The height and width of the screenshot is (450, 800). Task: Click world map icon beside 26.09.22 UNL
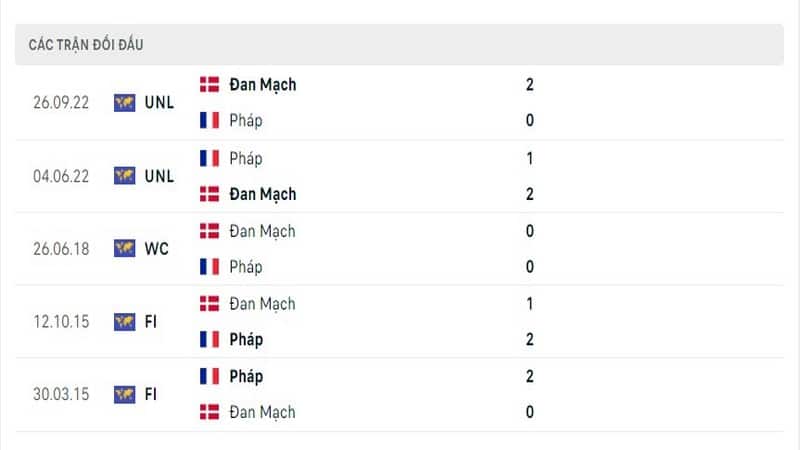(124, 103)
